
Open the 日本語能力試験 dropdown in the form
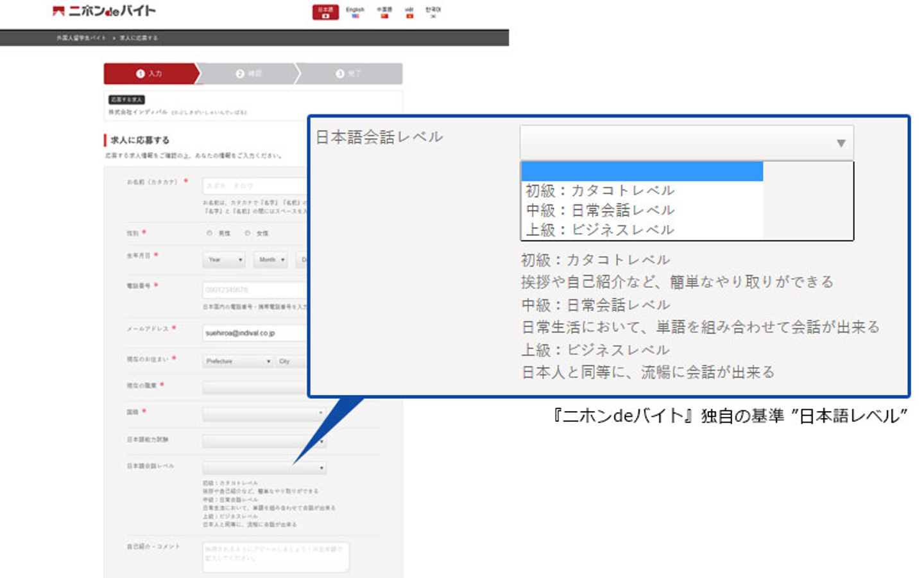(264, 441)
